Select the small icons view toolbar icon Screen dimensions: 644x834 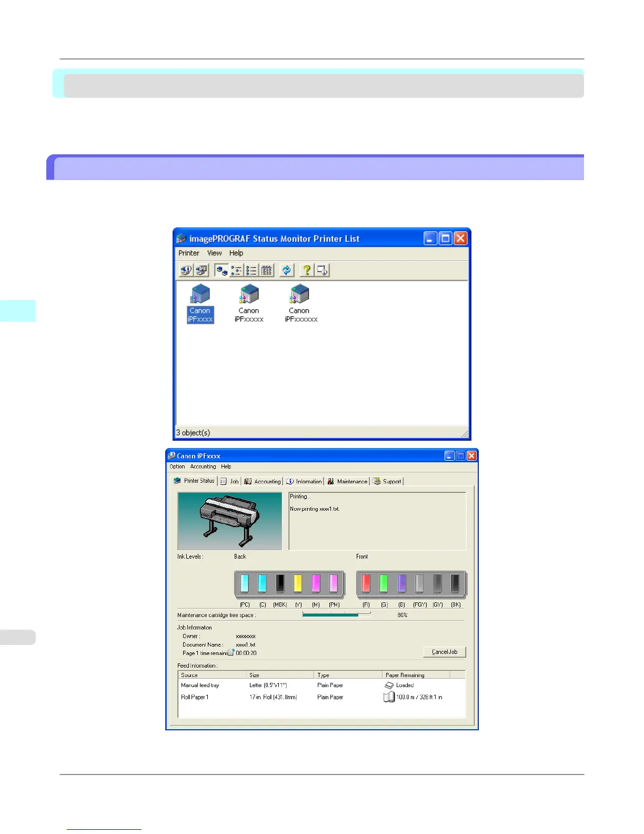(236, 270)
